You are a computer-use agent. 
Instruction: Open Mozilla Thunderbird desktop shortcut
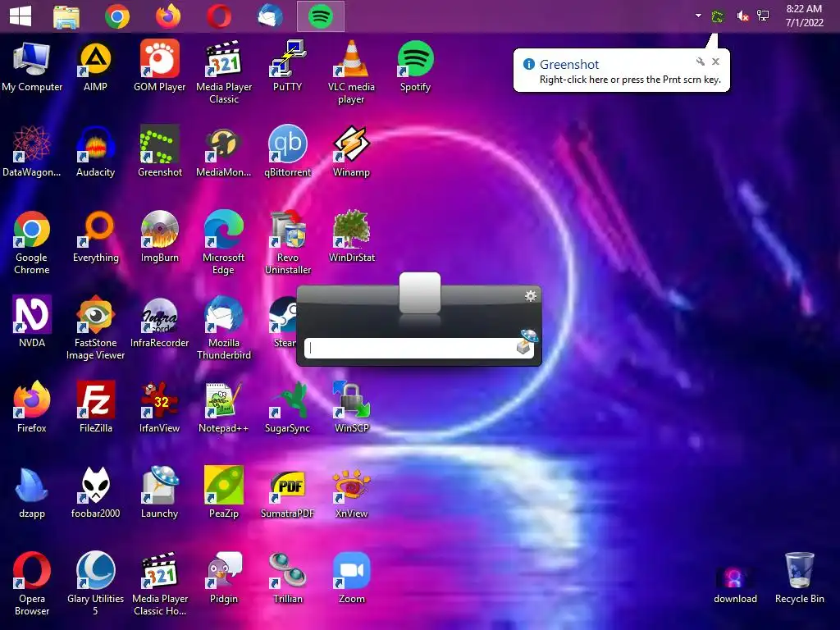[224, 328]
